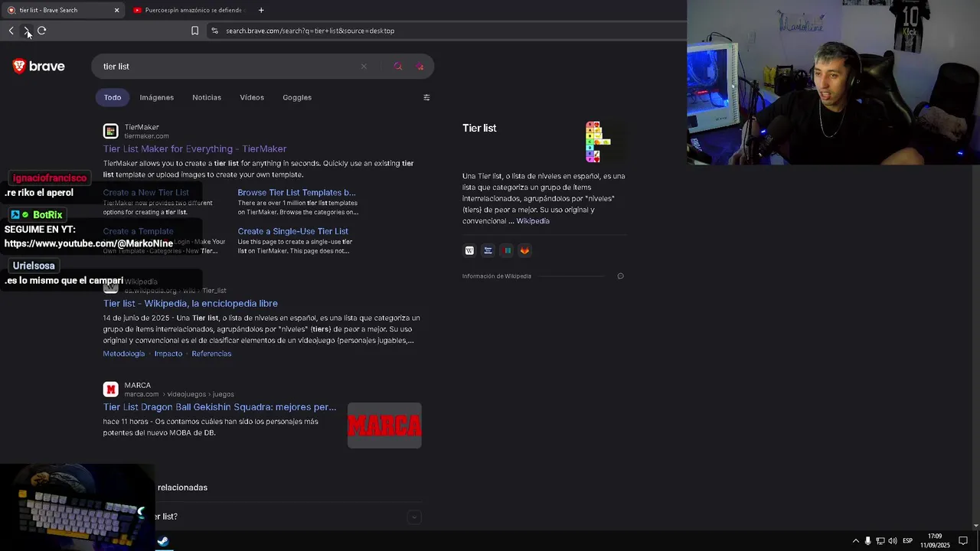
Task: Jump to the 'Impacto' section link
Action: click(x=168, y=354)
